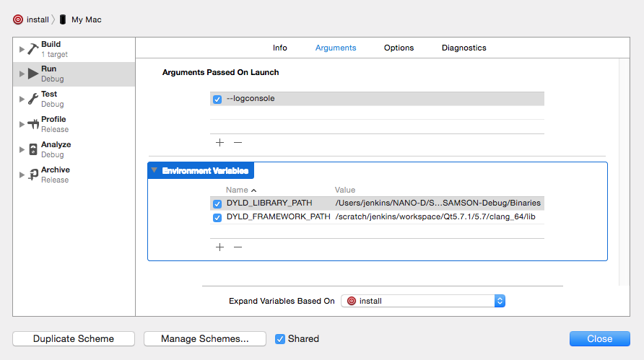Viewport: 644px width, 360px height.
Task: Click the My Mac device icon
Action: (63, 19)
